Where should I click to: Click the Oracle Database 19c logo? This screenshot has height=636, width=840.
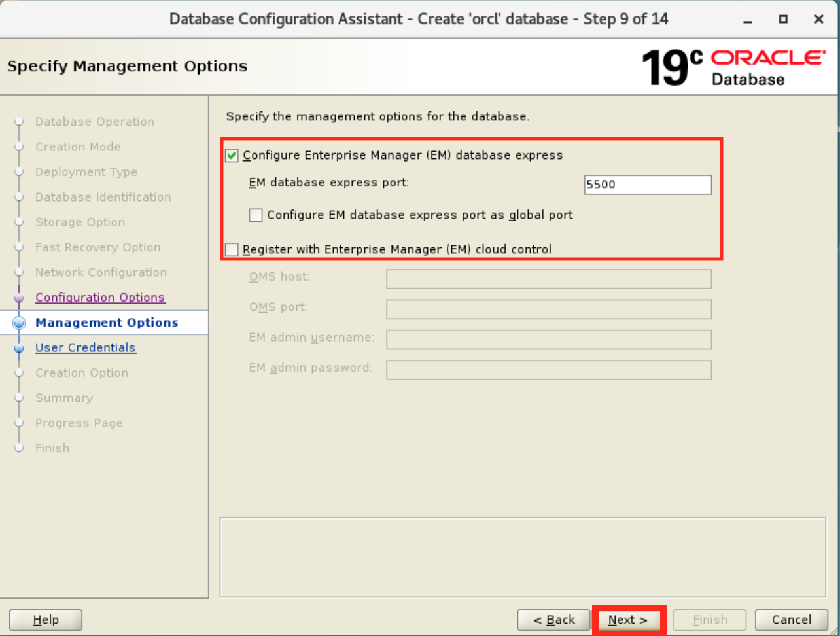pos(733,67)
